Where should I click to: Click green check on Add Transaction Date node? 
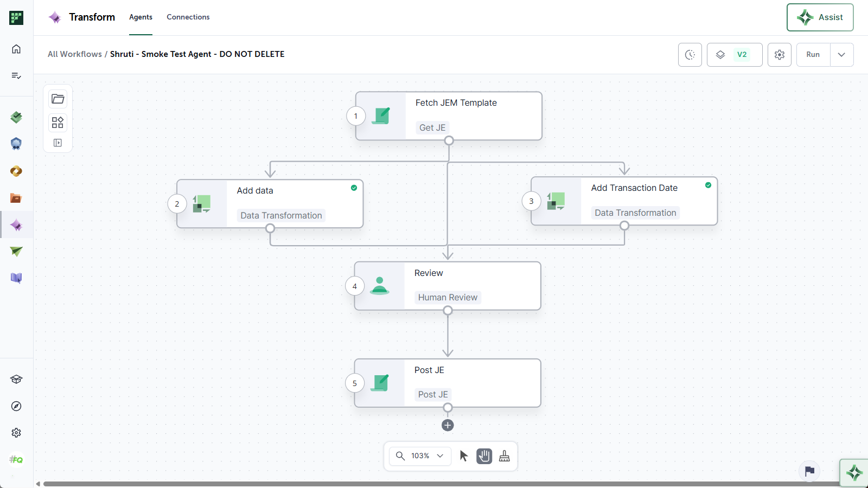click(x=708, y=185)
